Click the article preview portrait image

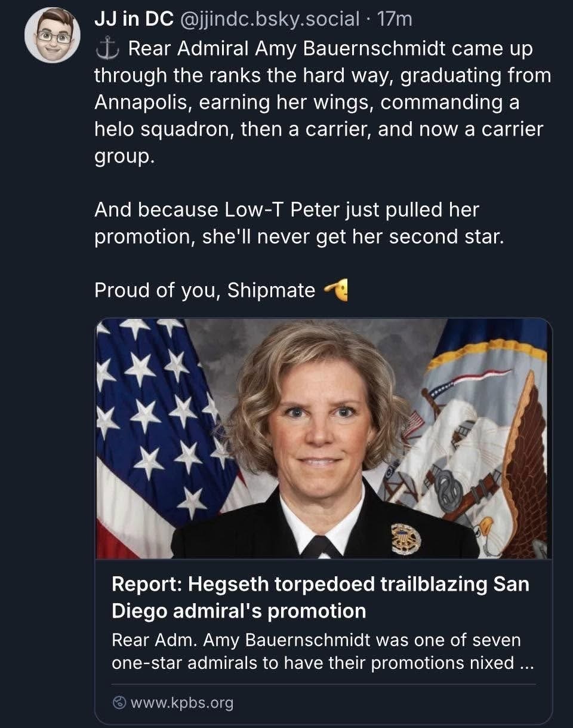coord(324,439)
